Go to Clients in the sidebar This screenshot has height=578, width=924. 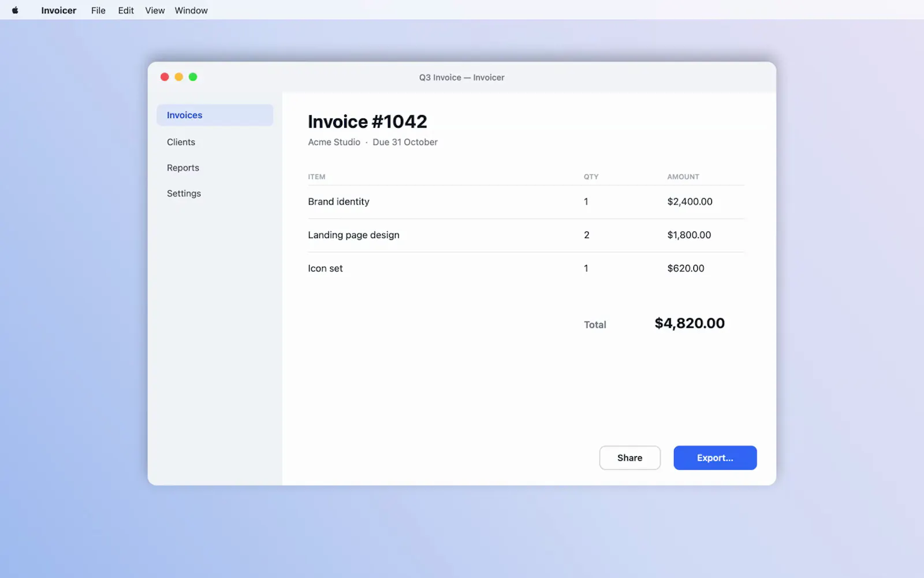[x=215, y=142]
